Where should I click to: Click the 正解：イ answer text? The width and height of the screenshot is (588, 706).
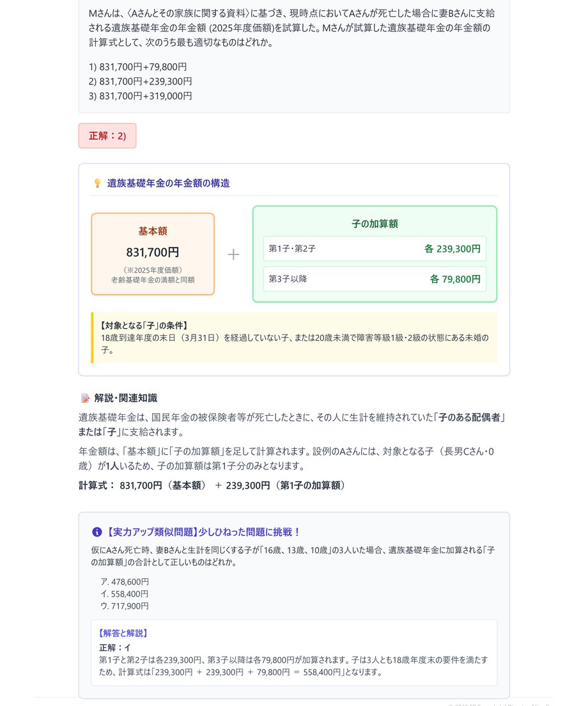click(x=114, y=647)
